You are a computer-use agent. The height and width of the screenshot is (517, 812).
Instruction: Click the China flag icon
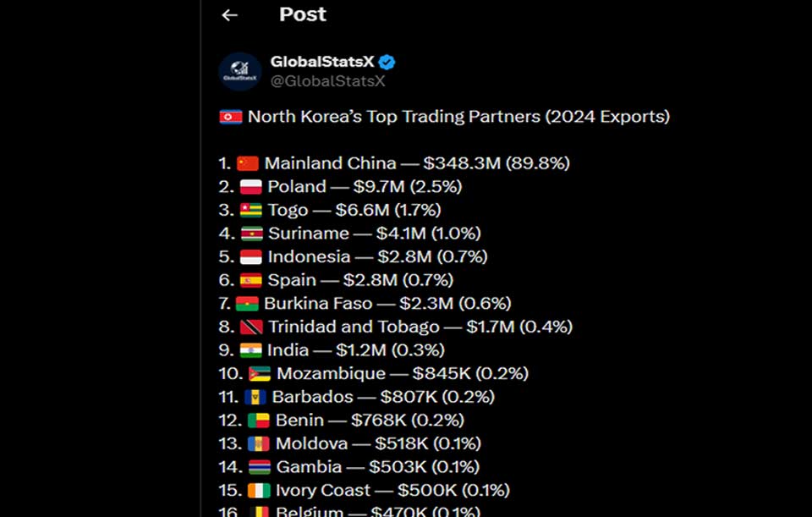248,163
